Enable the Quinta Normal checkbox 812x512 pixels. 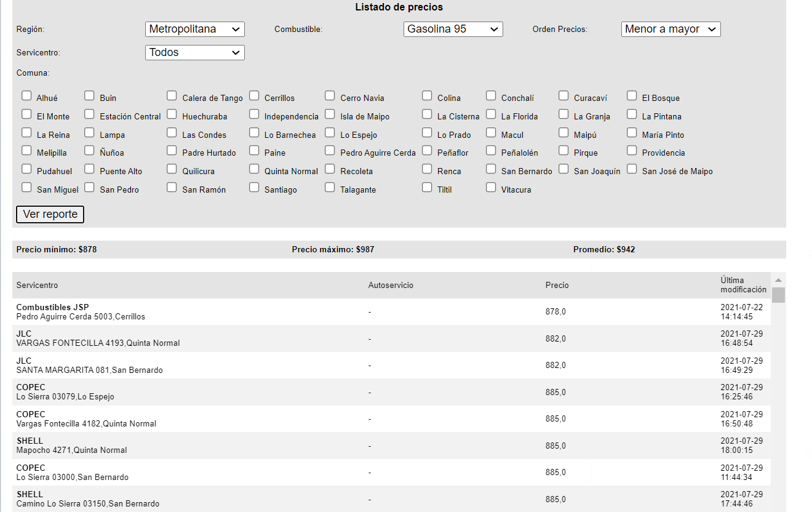254,169
